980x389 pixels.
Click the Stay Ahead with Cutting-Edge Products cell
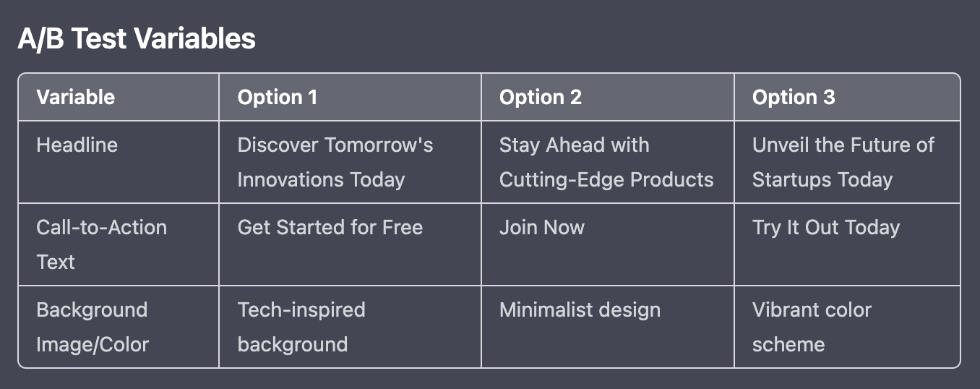[608, 162]
